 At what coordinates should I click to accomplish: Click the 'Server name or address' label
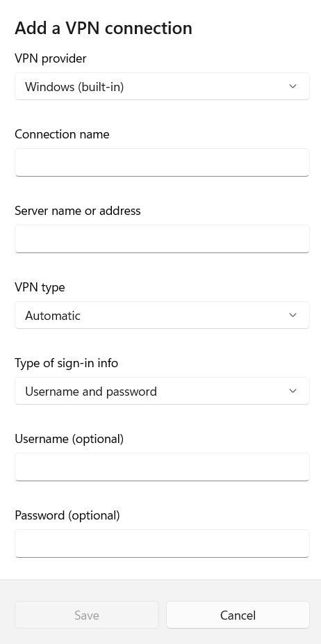pos(78,211)
